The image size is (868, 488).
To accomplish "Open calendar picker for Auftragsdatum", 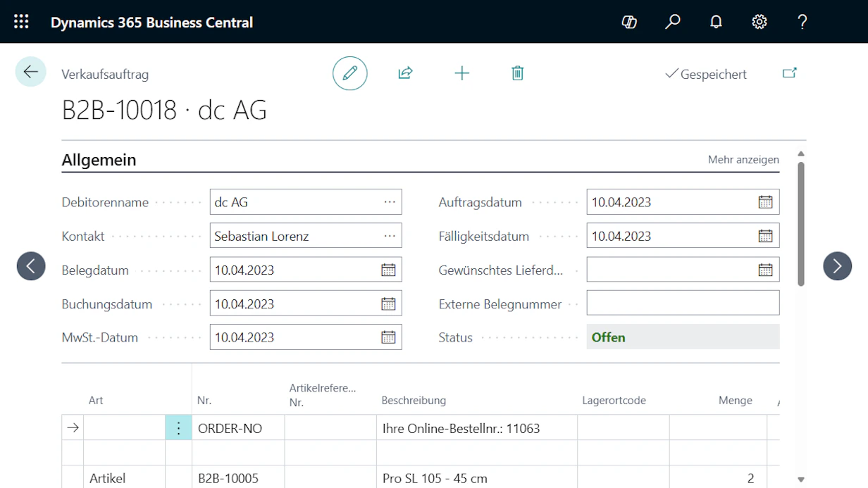I will pos(765,202).
